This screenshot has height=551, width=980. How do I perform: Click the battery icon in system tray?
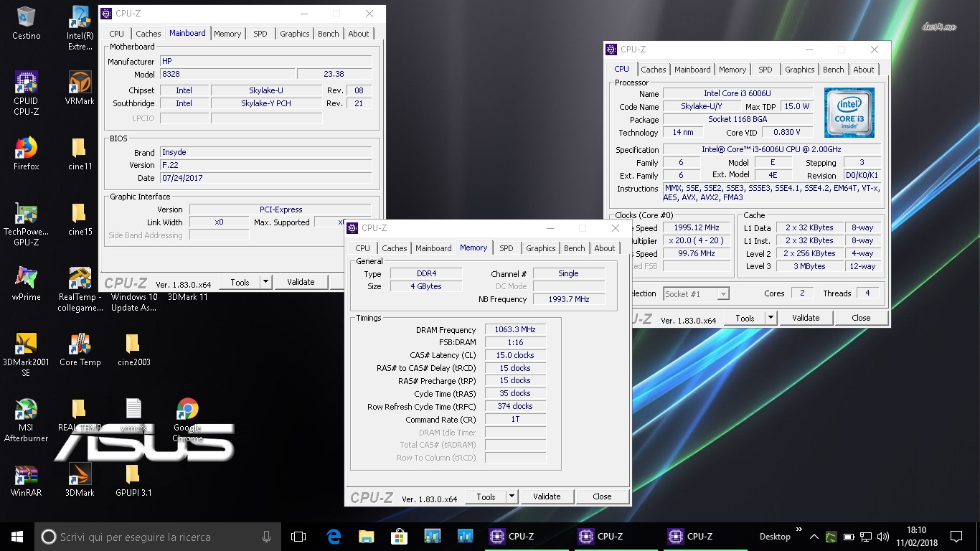pos(848,536)
